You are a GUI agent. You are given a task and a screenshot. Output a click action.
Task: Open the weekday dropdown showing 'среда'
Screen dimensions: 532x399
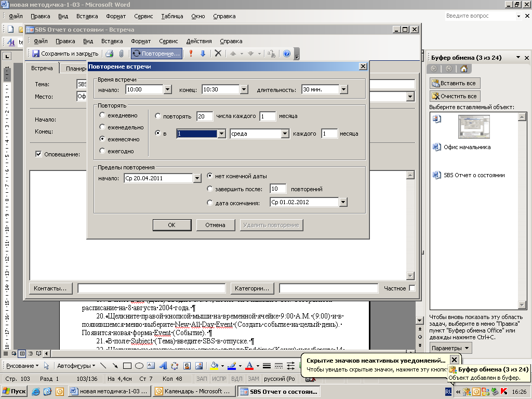click(285, 134)
